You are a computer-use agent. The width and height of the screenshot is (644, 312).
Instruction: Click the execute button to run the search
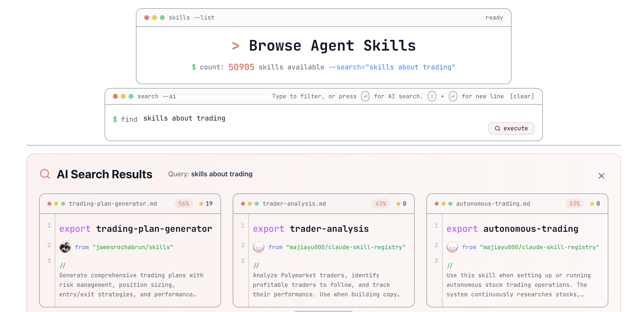(511, 128)
